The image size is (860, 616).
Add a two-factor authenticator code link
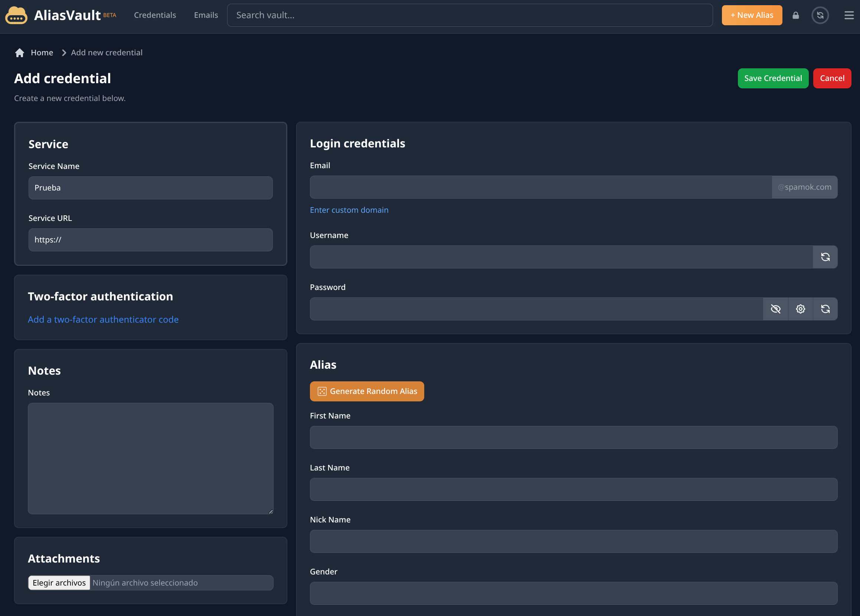103,320
